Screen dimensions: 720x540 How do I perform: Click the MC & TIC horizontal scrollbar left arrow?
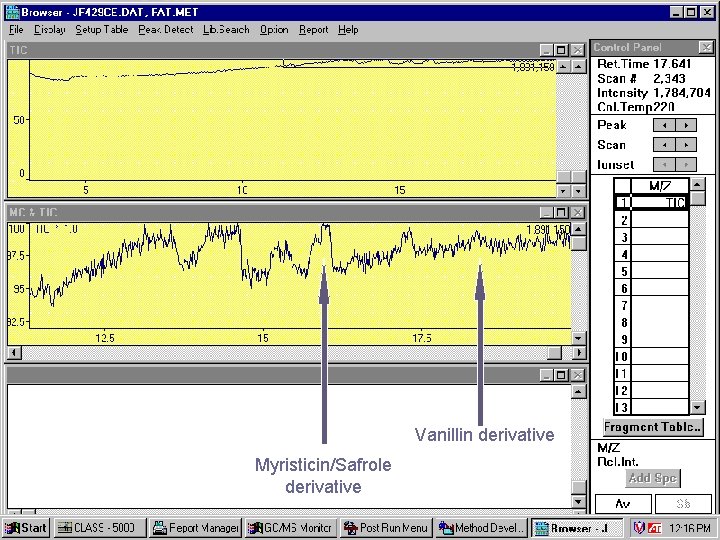pos(14,353)
